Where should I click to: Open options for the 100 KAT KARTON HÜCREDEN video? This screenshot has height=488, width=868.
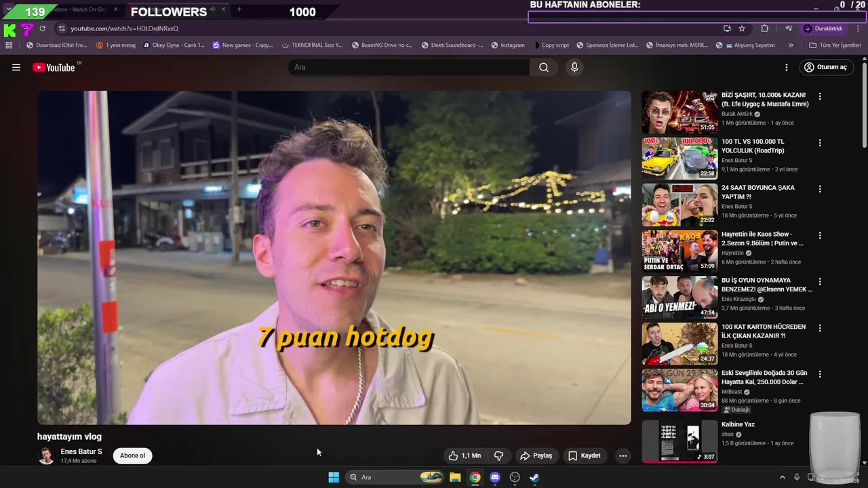(x=820, y=328)
